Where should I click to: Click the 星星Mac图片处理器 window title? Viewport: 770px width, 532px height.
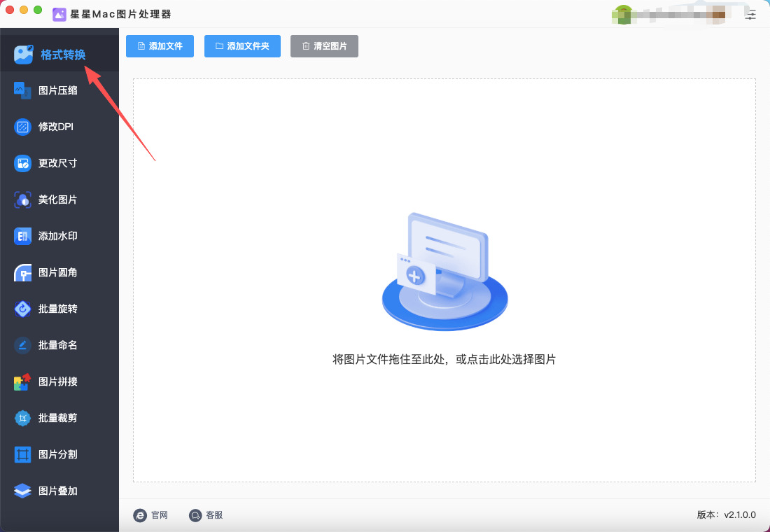(x=121, y=14)
